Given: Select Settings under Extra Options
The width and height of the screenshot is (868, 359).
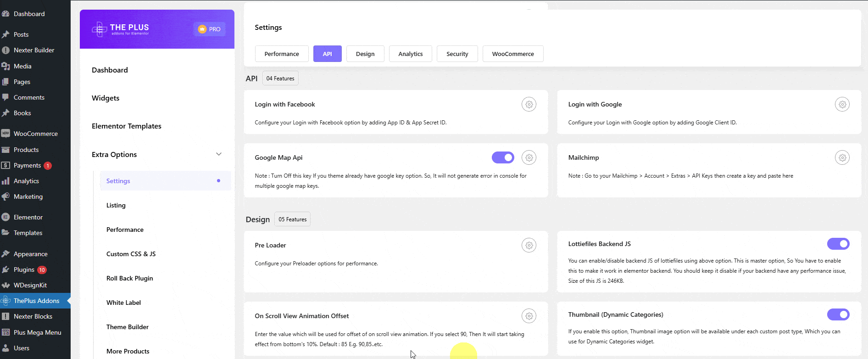Looking at the screenshot, I should [x=165, y=181].
